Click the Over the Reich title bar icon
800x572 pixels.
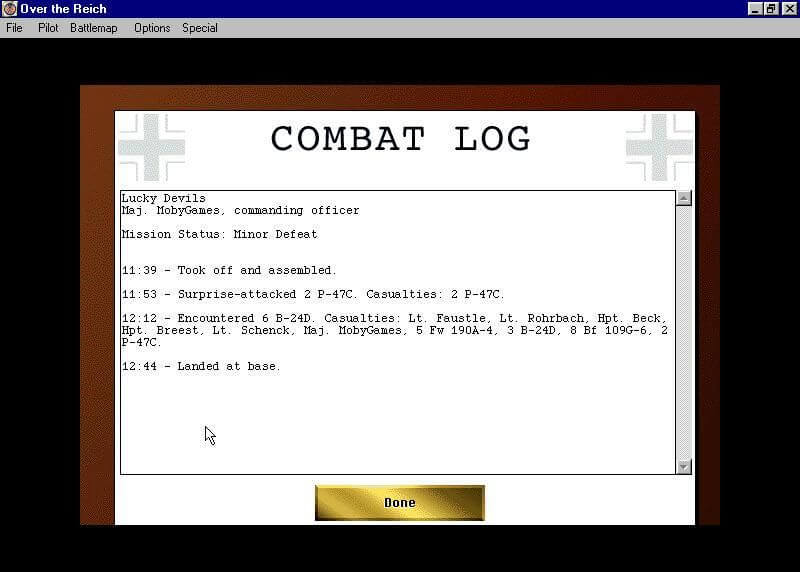click(x=9, y=9)
